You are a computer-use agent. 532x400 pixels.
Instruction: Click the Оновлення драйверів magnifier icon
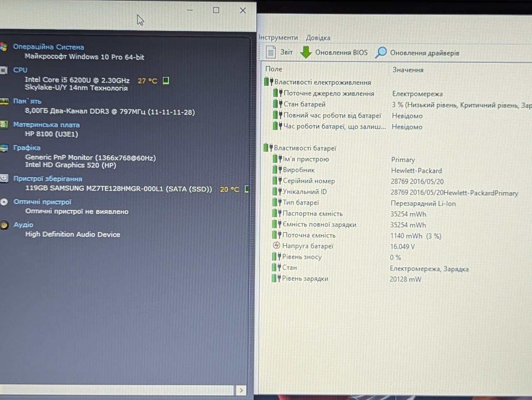pos(381,53)
